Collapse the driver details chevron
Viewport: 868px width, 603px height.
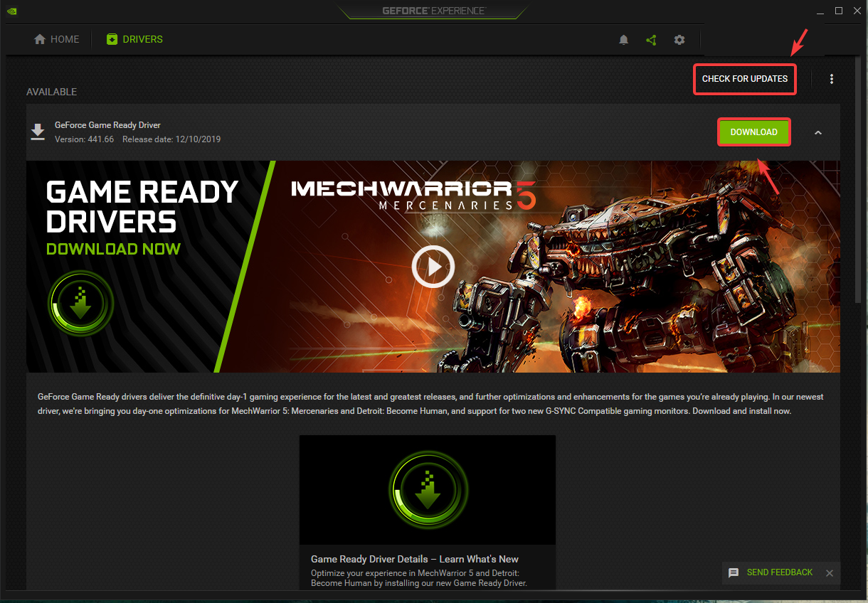tap(818, 132)
